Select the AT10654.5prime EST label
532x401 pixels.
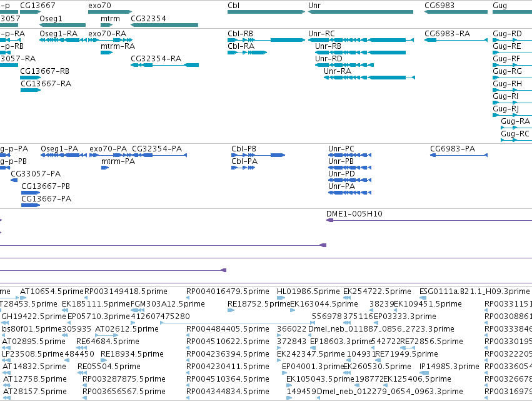pyautogui.click(x=51, y=292)
